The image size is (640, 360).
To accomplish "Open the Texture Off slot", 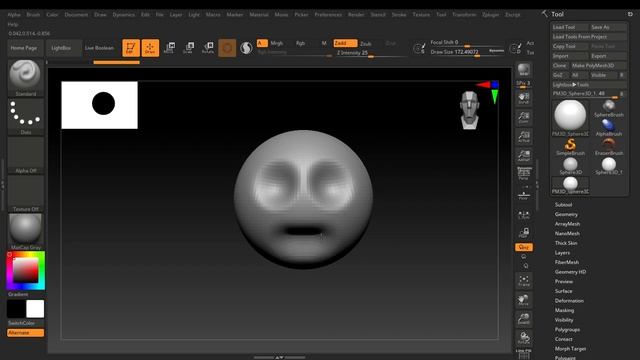I will [25, 193].
